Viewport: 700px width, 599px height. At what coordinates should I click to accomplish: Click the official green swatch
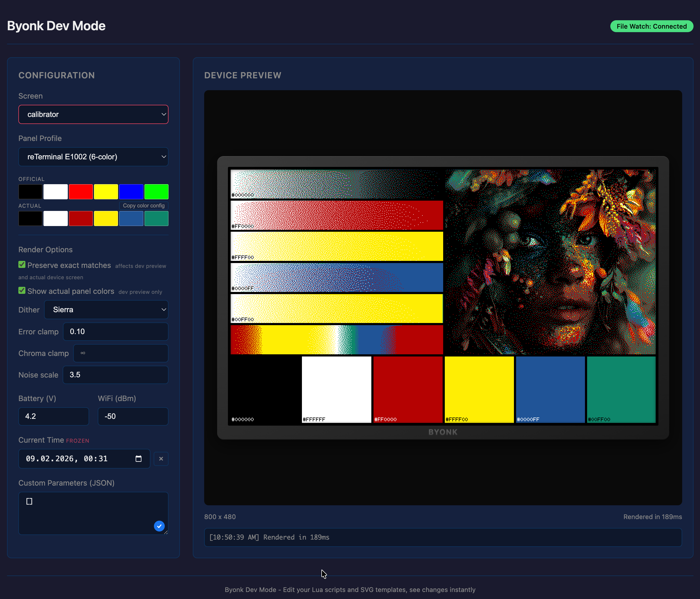tap(156, 191)
